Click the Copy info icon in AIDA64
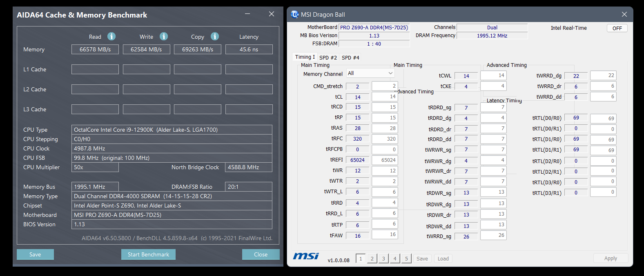The image size is (644, 276). tap(215, 36)
